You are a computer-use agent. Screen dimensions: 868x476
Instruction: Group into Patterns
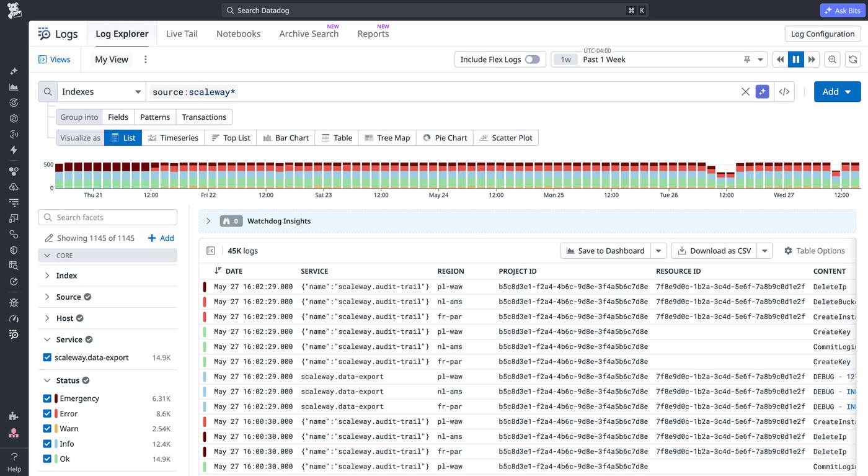[x=155, y=117]
